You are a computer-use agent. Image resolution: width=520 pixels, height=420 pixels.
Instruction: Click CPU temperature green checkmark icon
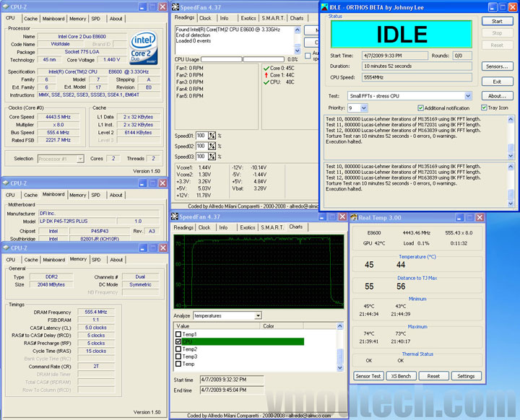[x=266, y=82]
